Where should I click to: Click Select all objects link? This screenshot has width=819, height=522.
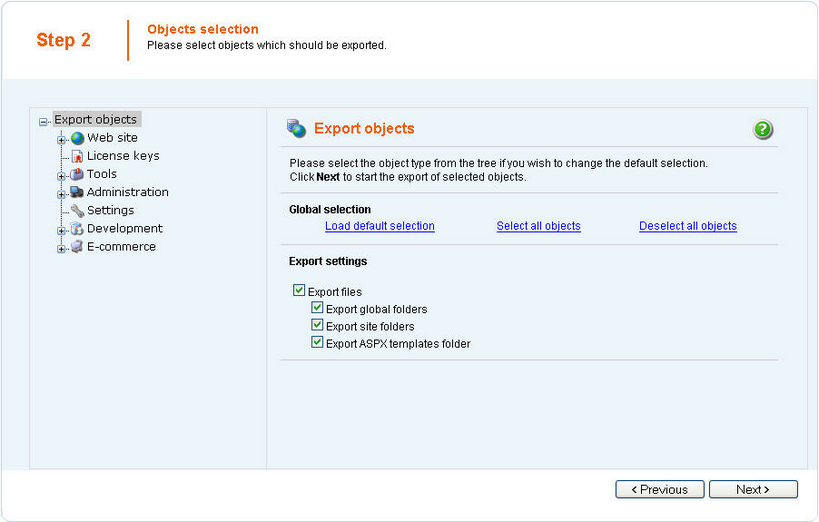[x=539, y=226]
